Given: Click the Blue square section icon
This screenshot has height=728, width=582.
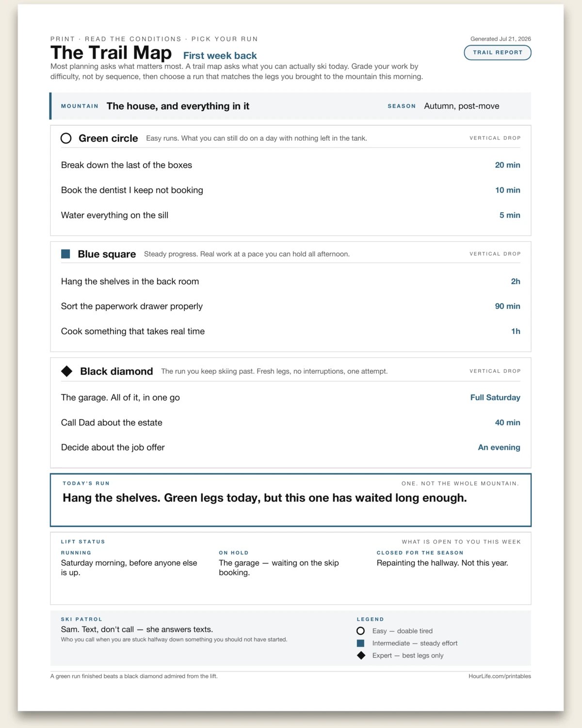Looking at the screenshot, I should (x=65, y=254).
